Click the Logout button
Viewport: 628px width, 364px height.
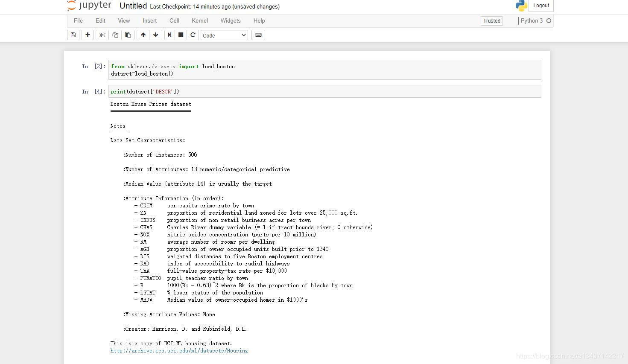541,6
